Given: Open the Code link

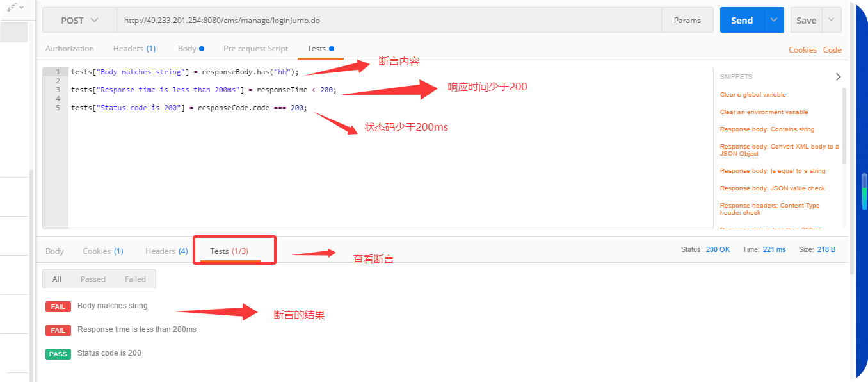Looking at the screenshot, I should [832, 50].
